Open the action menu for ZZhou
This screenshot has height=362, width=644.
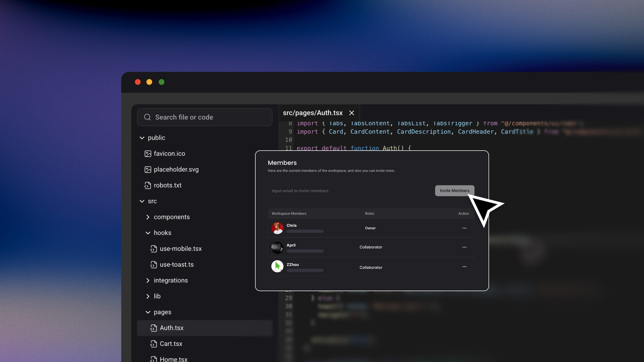coord(464,266)
